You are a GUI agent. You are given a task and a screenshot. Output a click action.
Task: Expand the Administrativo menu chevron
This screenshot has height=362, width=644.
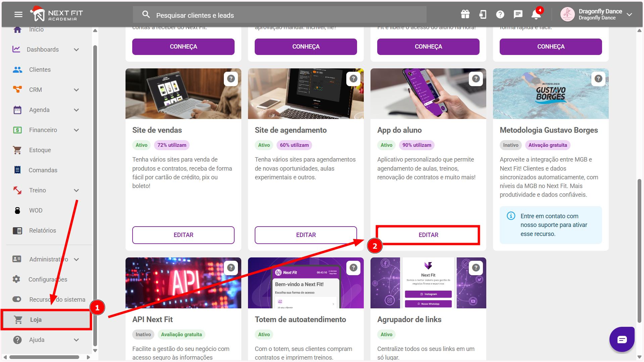tap(77, 259)
